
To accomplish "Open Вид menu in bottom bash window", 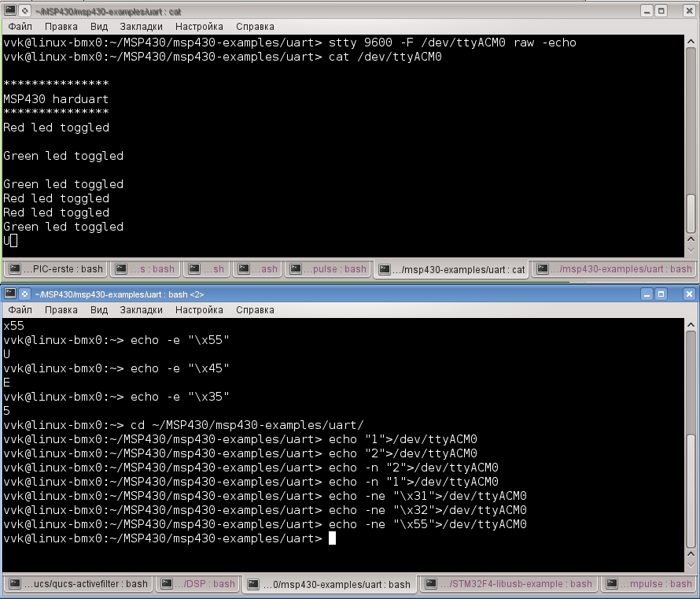I will 99,310.
